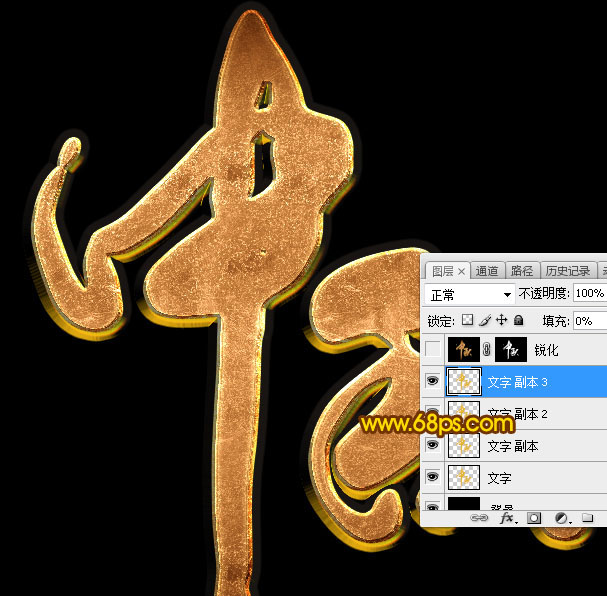The image size is (607, 596).
Task: Click the 文字 layer thumbnail
Action: click(463, 477)
